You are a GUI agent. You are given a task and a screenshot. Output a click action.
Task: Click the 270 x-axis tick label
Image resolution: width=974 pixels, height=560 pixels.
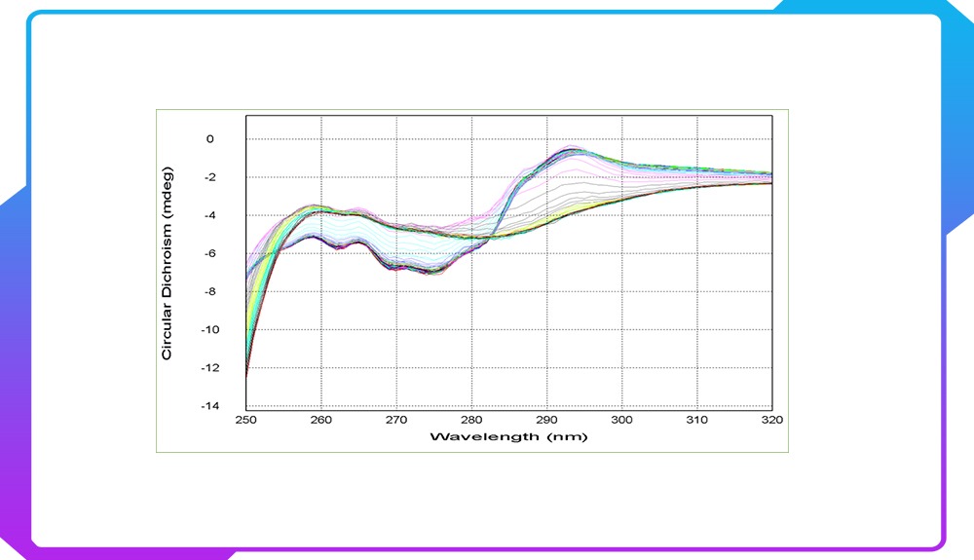click(x=396, y=420)
